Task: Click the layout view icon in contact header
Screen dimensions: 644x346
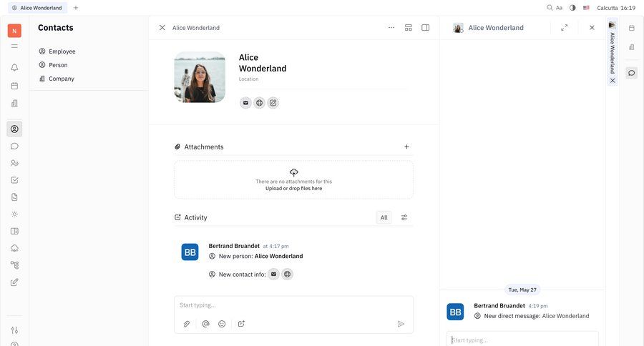Action: (x=409, y=27)
